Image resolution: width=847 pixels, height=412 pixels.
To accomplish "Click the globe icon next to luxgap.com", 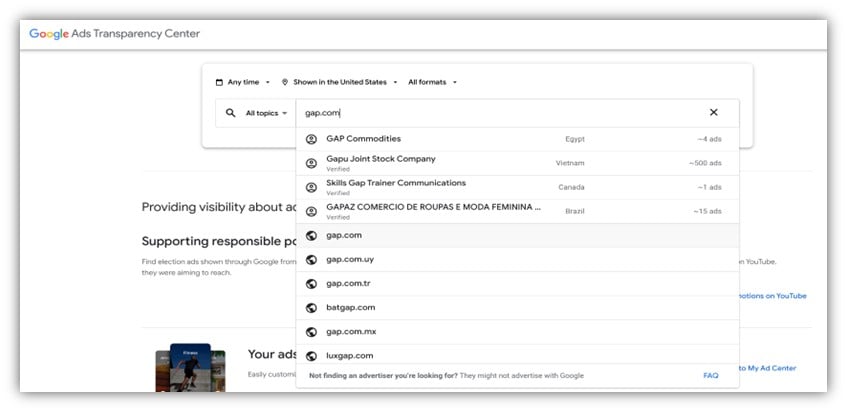I will tap(311, 356).
